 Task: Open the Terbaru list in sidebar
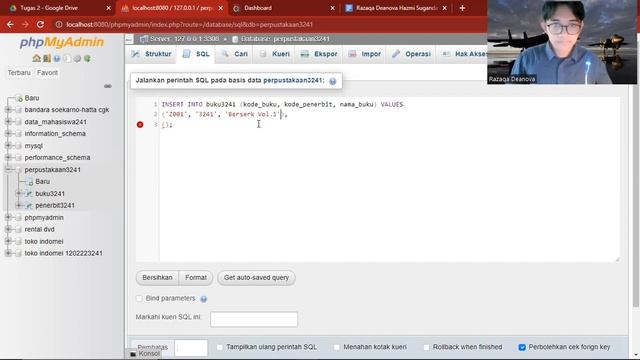pos(19,73)
